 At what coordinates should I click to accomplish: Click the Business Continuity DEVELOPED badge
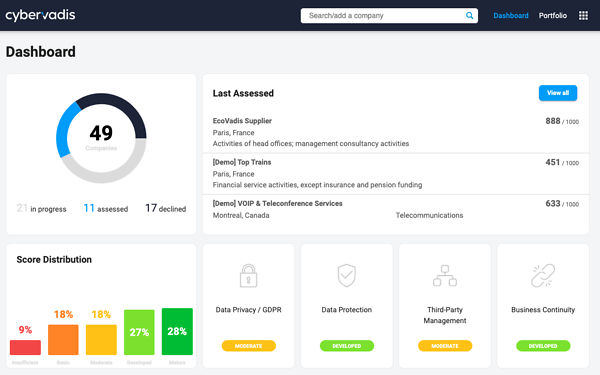(x=543, y=346)
